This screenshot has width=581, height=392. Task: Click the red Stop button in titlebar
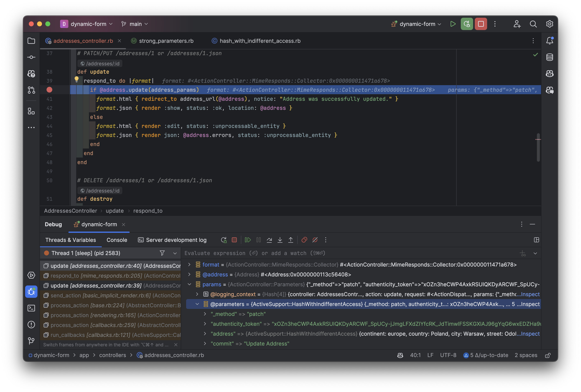pos(481,24)
